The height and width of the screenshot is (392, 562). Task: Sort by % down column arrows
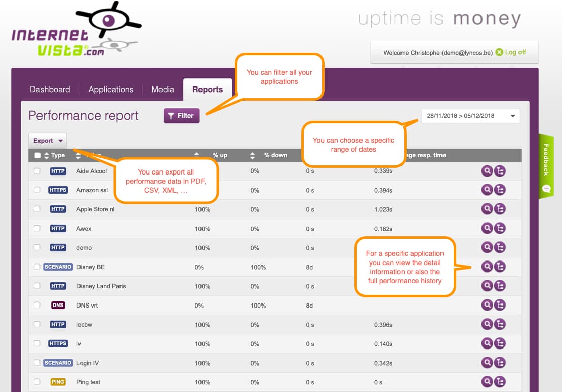point(253,156)
